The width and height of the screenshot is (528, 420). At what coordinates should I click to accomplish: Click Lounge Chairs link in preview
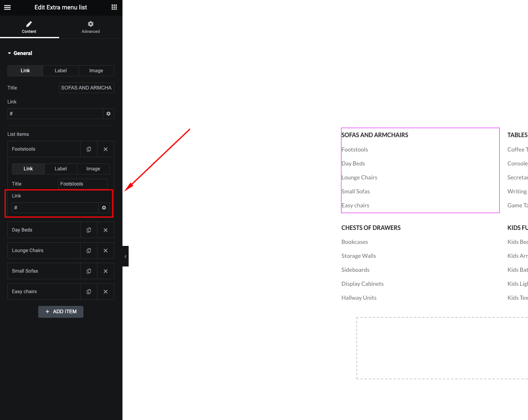(x=359, y=177)
